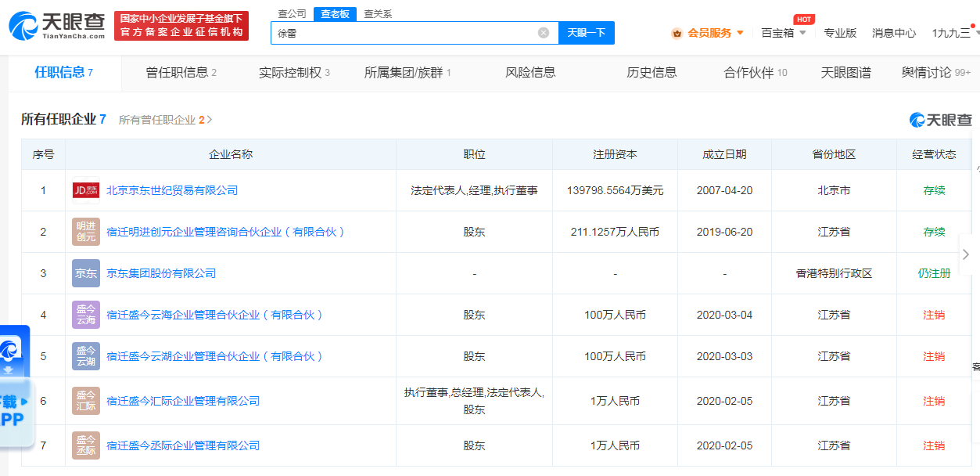This screenshot has height=476, width=980.
Task: Open the 风险信息 tab
Action: pyautogui.click(x=530, y=73)
